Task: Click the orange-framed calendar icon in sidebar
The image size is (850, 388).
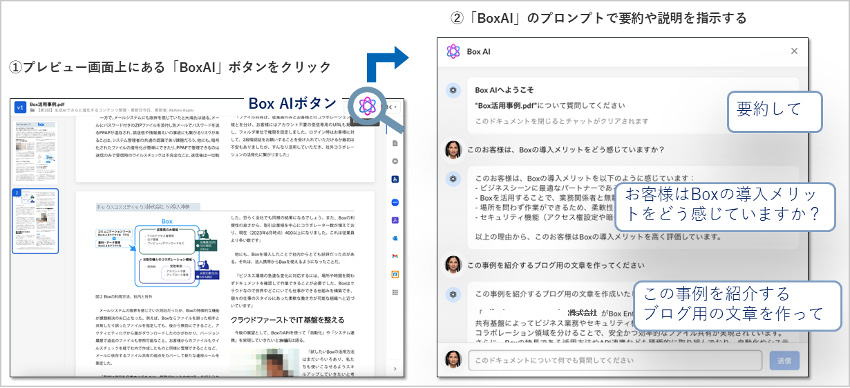Action: [395, 274]
